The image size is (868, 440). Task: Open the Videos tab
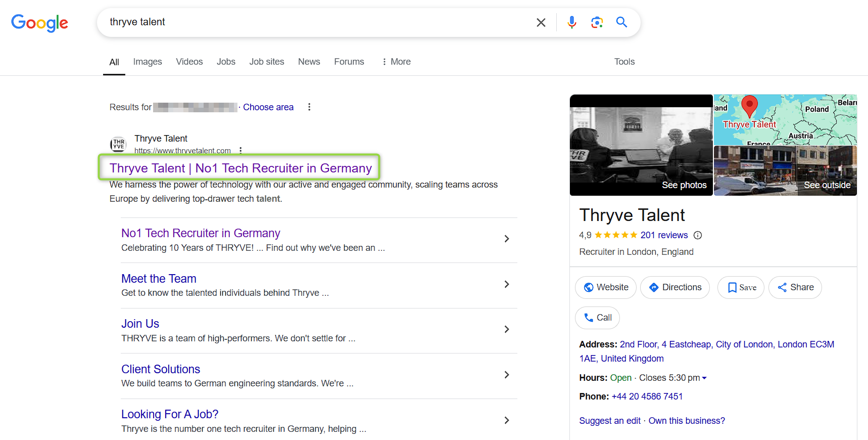coord(189,62)
